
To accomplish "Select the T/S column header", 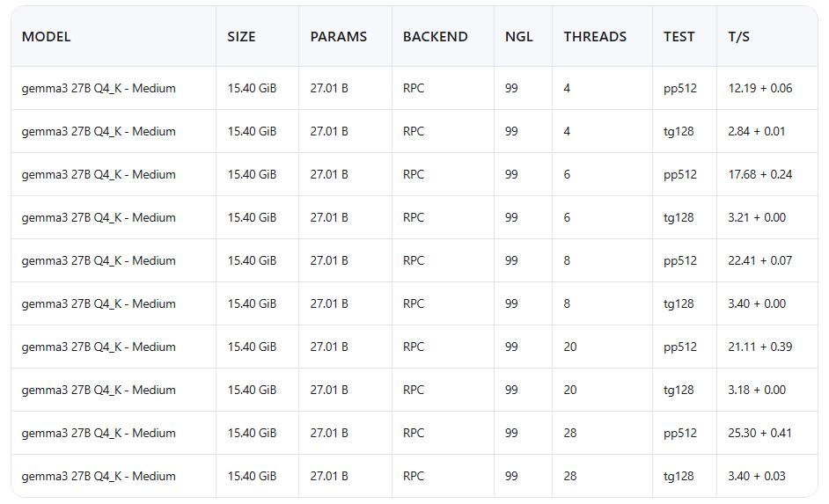I will [x=739, y=37].
